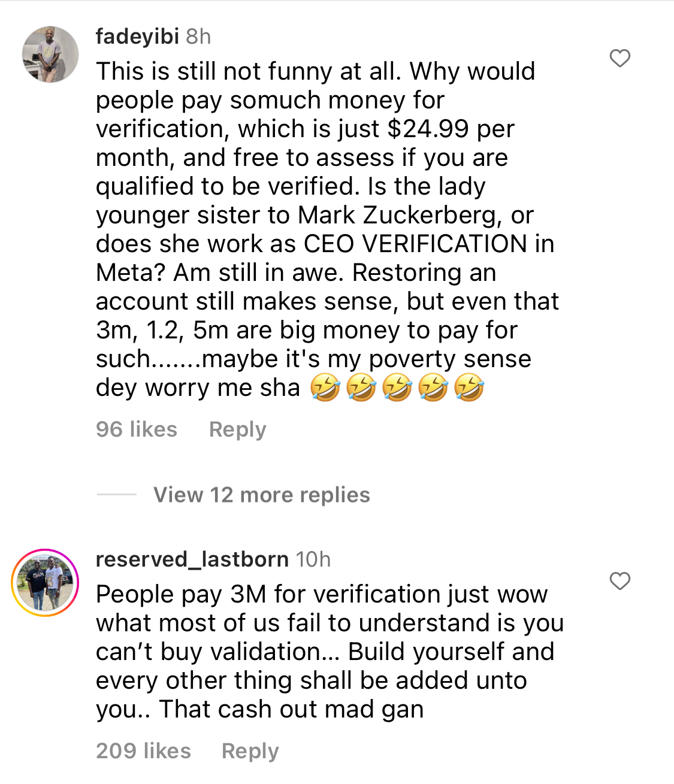Click the line beside View 12 more replies
This screenshot has width=674, height=784.
coord(117,495)
